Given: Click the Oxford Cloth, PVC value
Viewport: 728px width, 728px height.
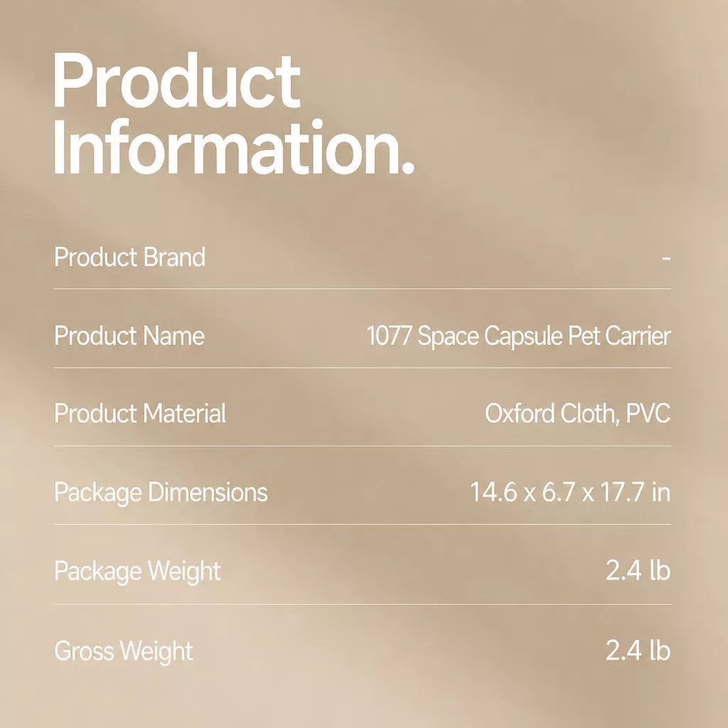Looking at the screenshot, I should tap(578, 413).
